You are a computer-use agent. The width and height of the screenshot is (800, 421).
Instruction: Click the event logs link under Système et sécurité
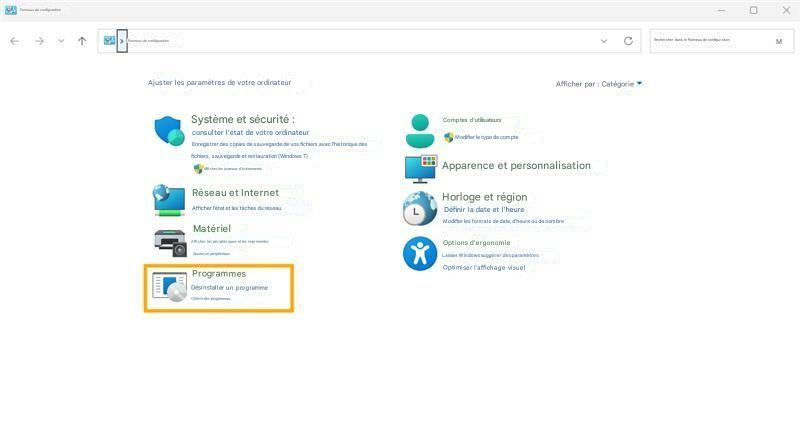233,169
